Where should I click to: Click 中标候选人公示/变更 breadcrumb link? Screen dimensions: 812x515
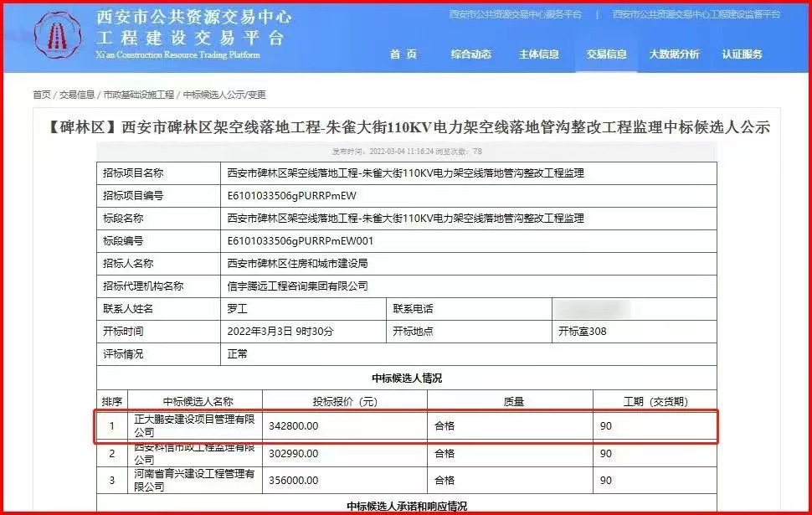point(224,95)
